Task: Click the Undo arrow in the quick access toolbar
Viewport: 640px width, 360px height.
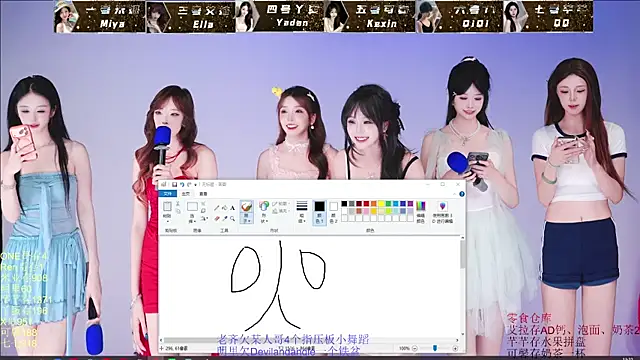Action: coord(182,184)
